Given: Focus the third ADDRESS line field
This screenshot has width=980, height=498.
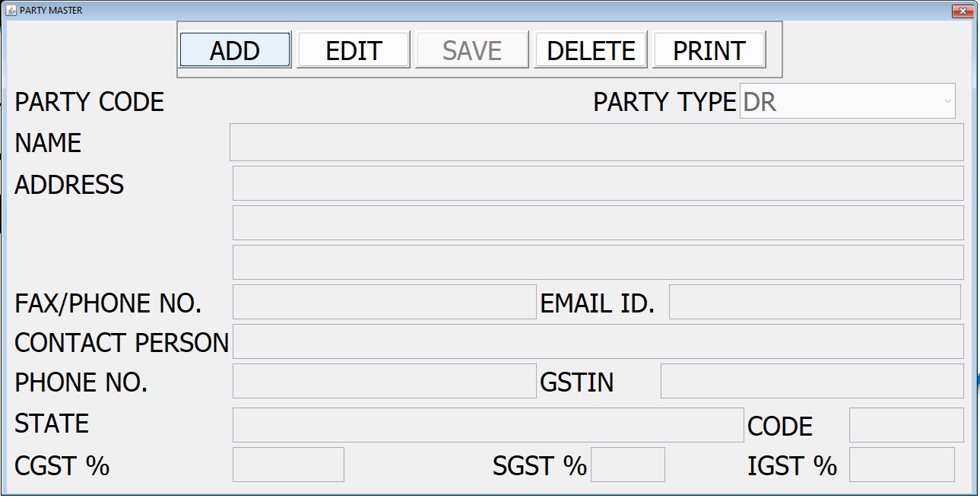Looking at the screenshot, I should 598,262.
